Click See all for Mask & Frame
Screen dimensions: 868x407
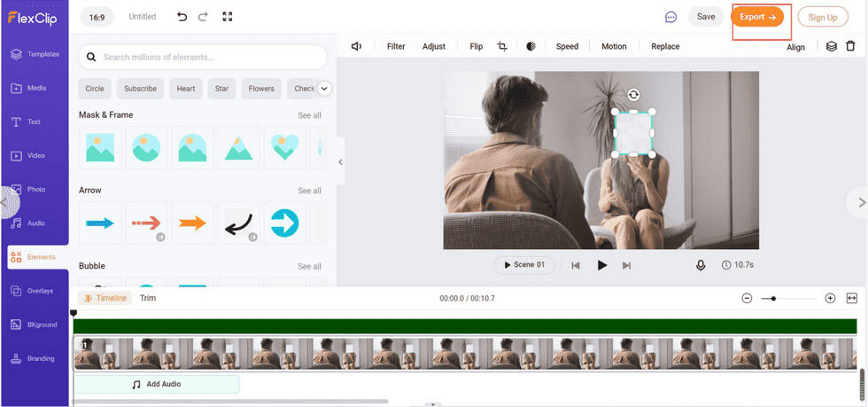[x=309, y=115]
